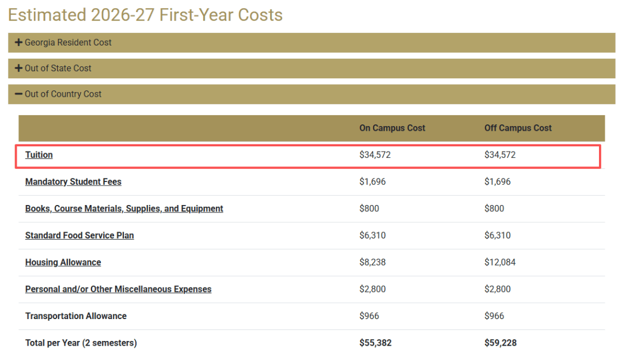The width and height of the screenshot is (622, 364).
Task: Click the minus icon beside Out of Country Cost
Action: point(18,94)
